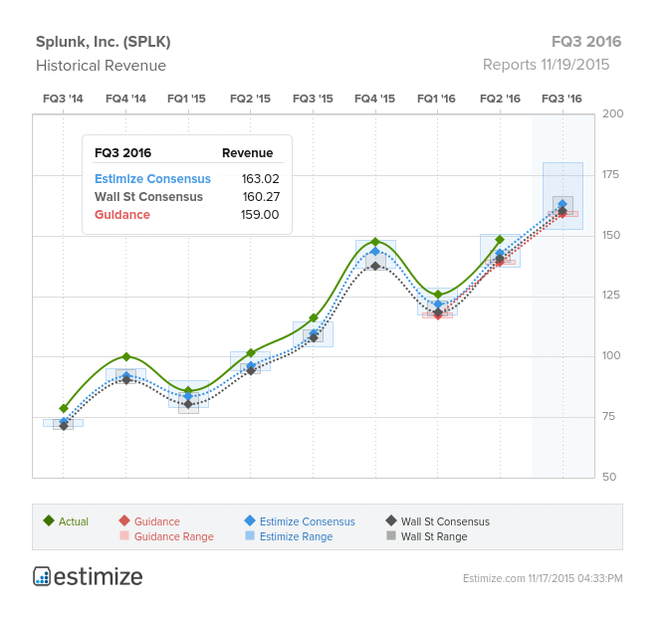Click the Estimize Consensus label in tooltip

pos(152,179)
